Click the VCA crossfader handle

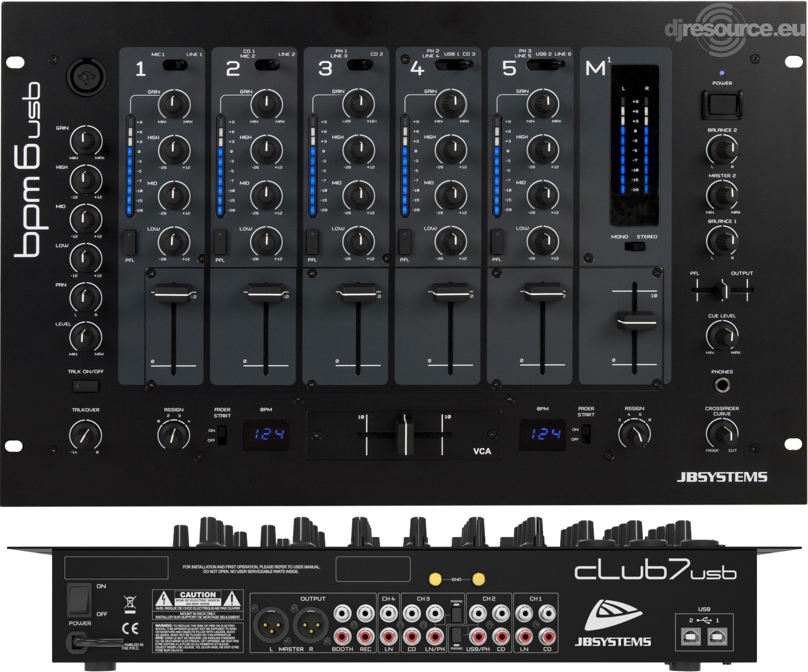tap(405, 435)
